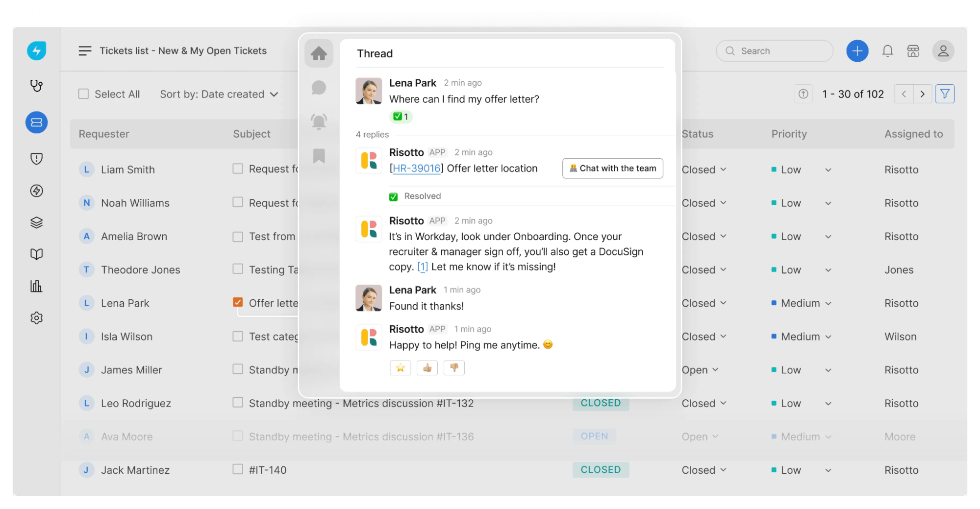Screen dimensions: 980x509
Task: Open the settings gear sidebar icon
Action: pos(36,317)
